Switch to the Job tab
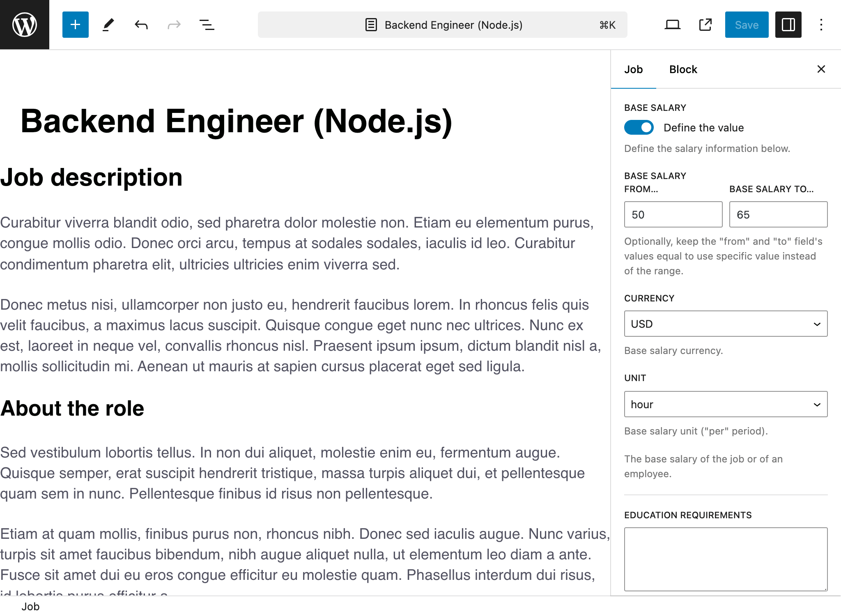 point(634,69)
